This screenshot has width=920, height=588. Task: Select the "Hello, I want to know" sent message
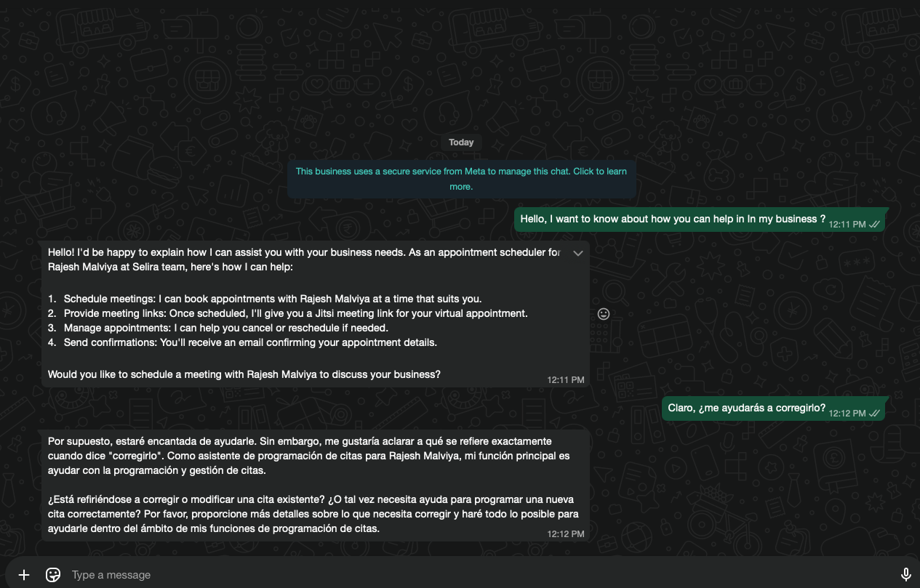[x=673, y=219]
